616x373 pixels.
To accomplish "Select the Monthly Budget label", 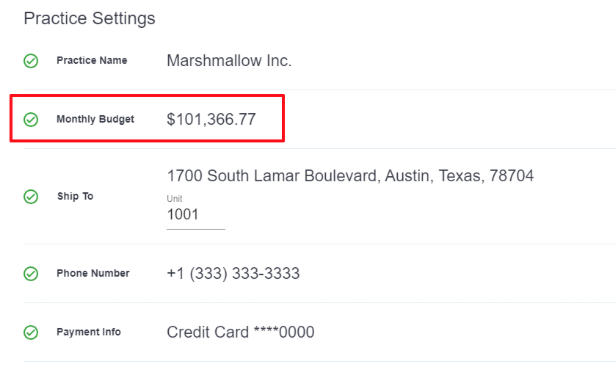I will (95, 119).
